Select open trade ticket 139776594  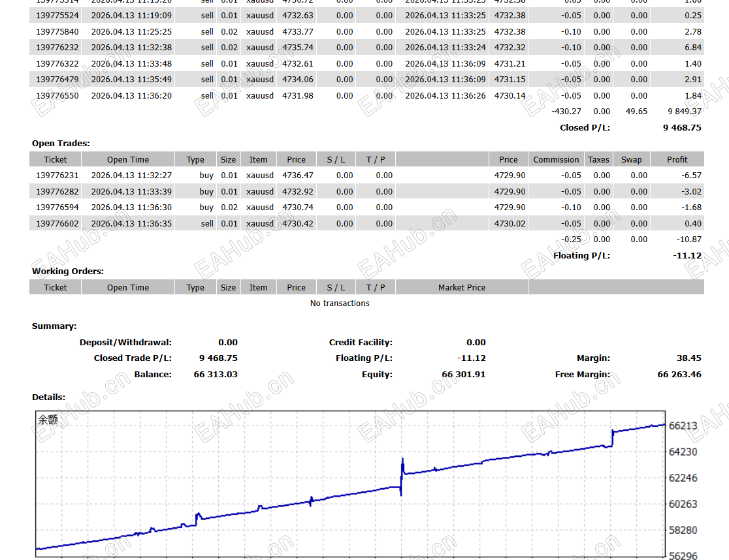[57, 208]
